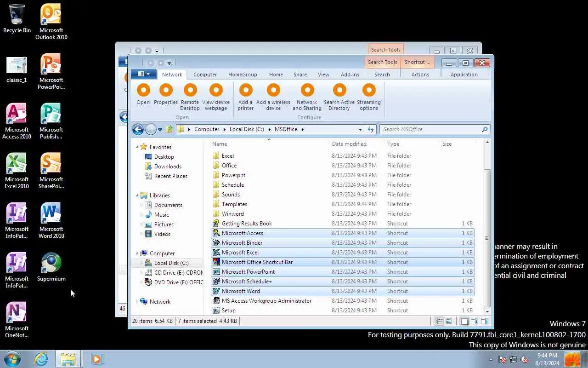The image size is (588, 368).
Task: Click Action Center flag tray icon
Action: pos(502,360)
